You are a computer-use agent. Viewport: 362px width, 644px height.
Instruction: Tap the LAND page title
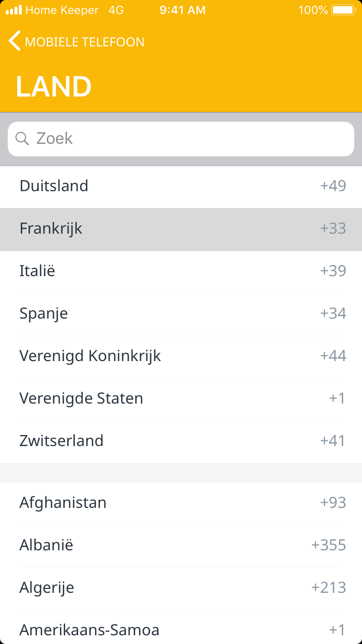point(54,87)
